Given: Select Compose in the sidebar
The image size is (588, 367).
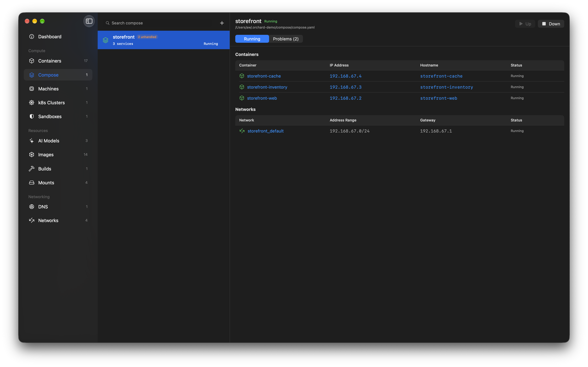Looking at the screenshot, I should 58,75.
